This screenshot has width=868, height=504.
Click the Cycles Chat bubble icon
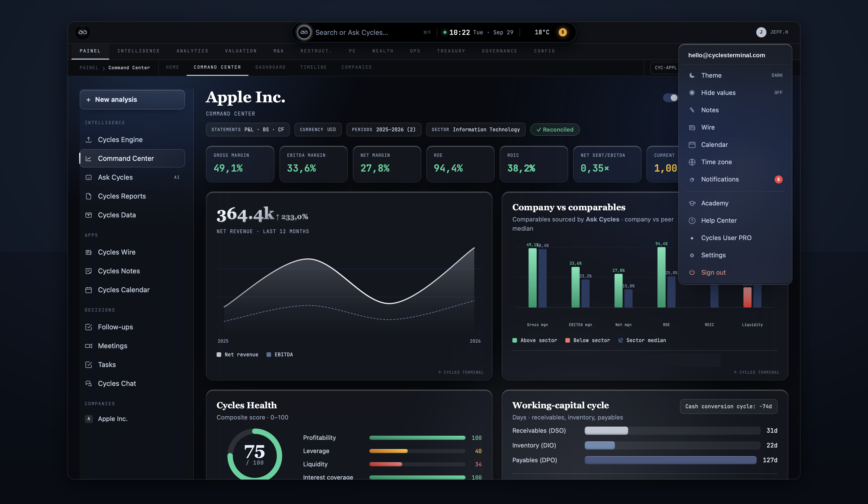(x=89, y=383)
